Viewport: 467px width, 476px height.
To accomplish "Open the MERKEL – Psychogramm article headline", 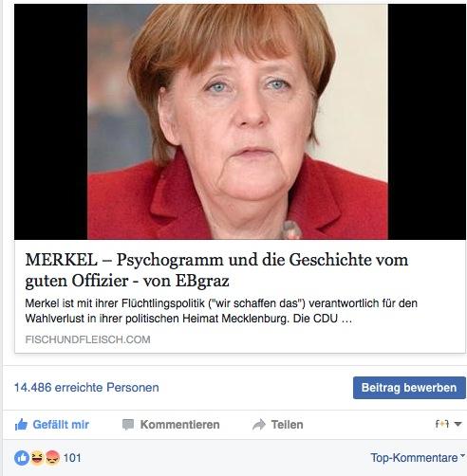I will point(216,270).
